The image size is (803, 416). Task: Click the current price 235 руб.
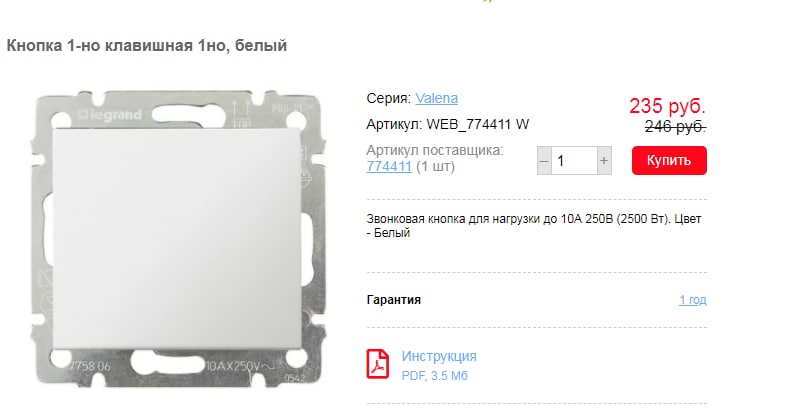point(667,106)
